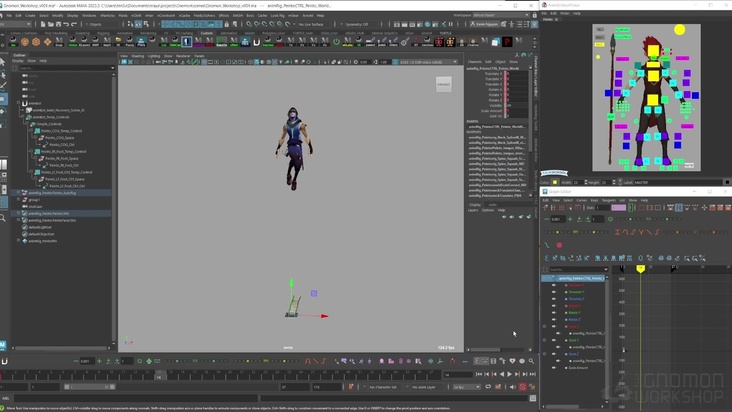Click the yellow circle button in picker window
Image resolution: width=732 pixels, height=412 pixels.
679,30
